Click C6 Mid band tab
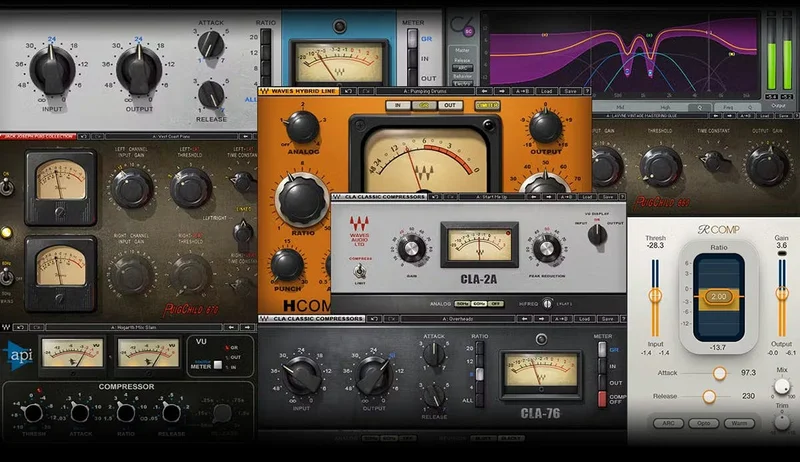 click(x=620, y=108)
